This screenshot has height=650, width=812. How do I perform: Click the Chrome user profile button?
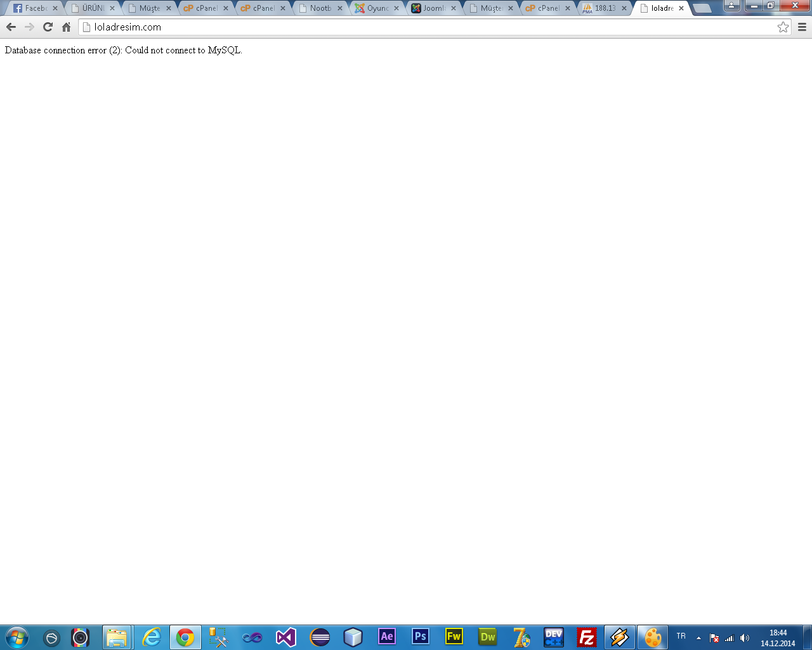coord(731,6)
